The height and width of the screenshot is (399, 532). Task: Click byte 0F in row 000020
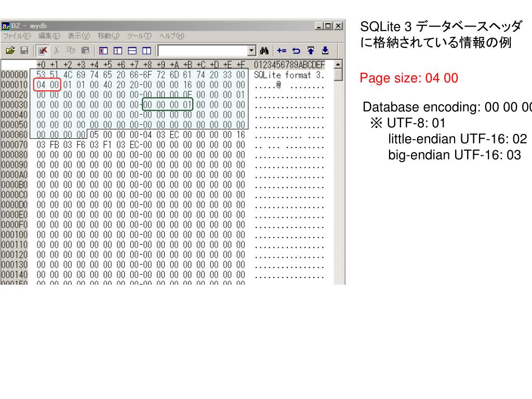point(187,95)
